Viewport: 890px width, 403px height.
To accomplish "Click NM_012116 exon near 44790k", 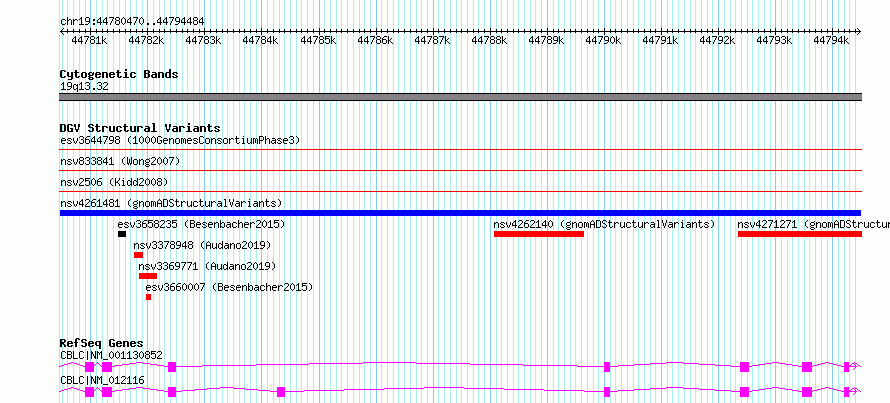I will (607, 392).
